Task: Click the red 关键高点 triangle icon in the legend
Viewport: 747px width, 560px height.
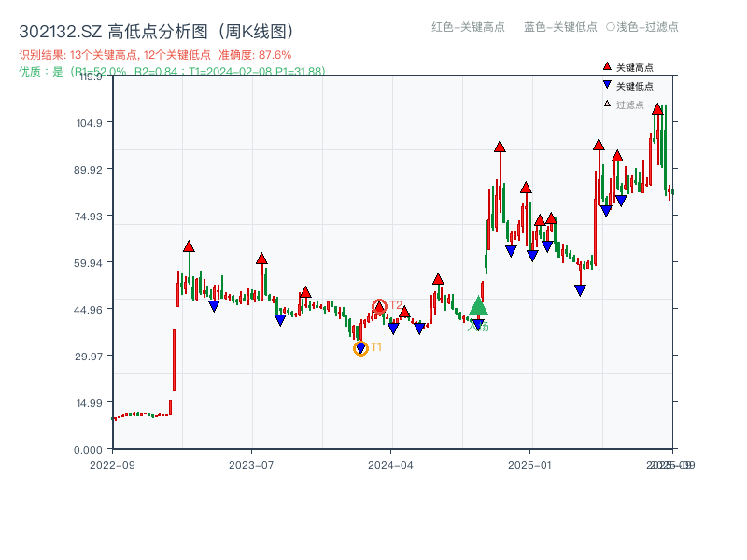Action: coord(605,65)
